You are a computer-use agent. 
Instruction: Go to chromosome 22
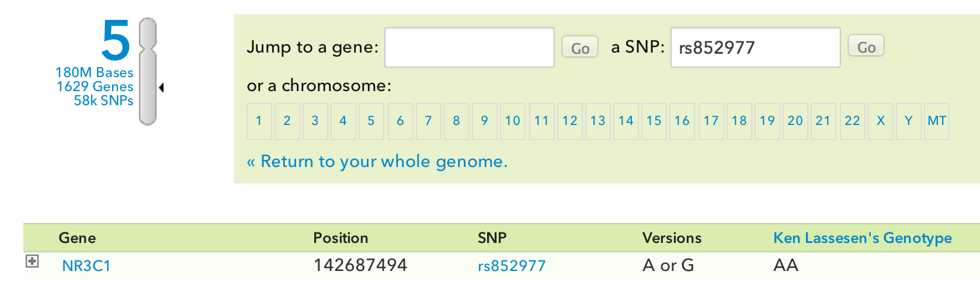[852, 121]
